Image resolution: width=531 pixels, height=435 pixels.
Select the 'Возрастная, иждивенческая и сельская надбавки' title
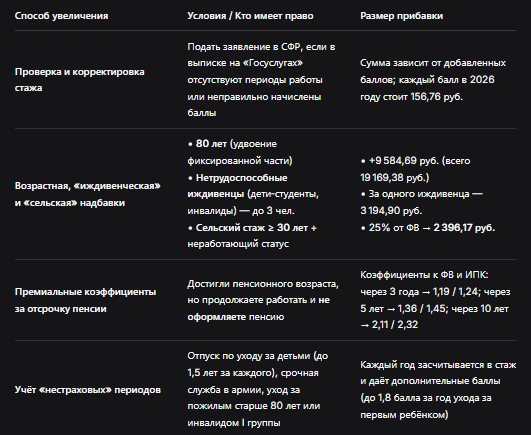[87, 194]
